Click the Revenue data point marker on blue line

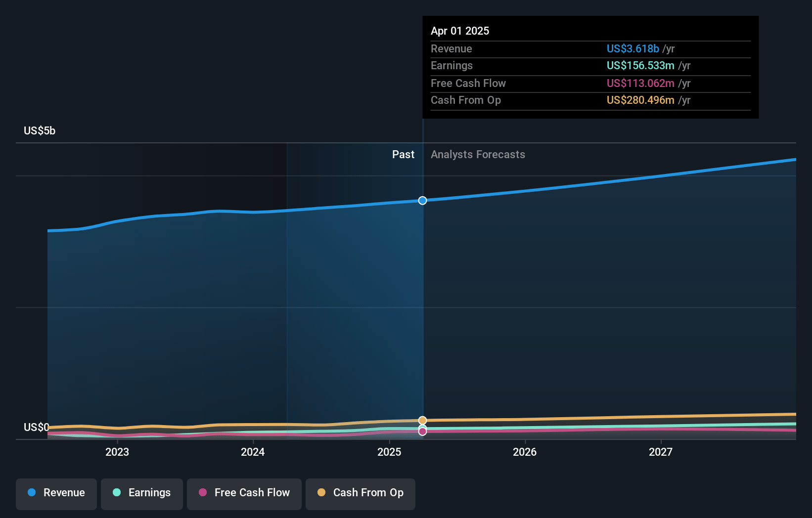(x=422, y=200)
